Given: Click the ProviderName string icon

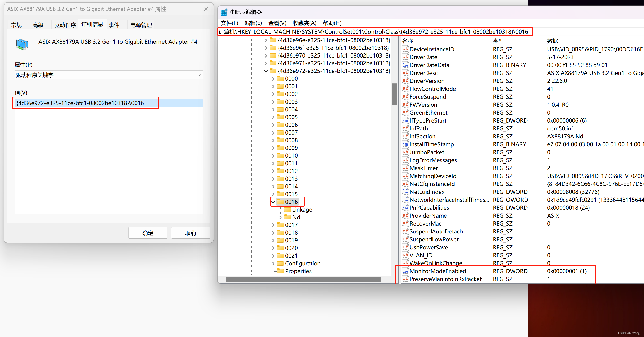Looking at the screenshot, I should [x=405, y=215].
